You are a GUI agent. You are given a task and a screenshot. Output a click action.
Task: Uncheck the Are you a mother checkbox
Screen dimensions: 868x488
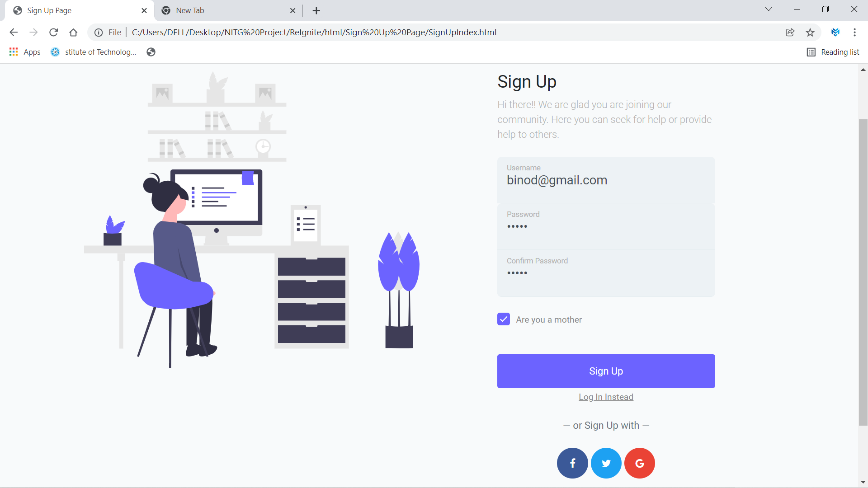coord(504,319)
